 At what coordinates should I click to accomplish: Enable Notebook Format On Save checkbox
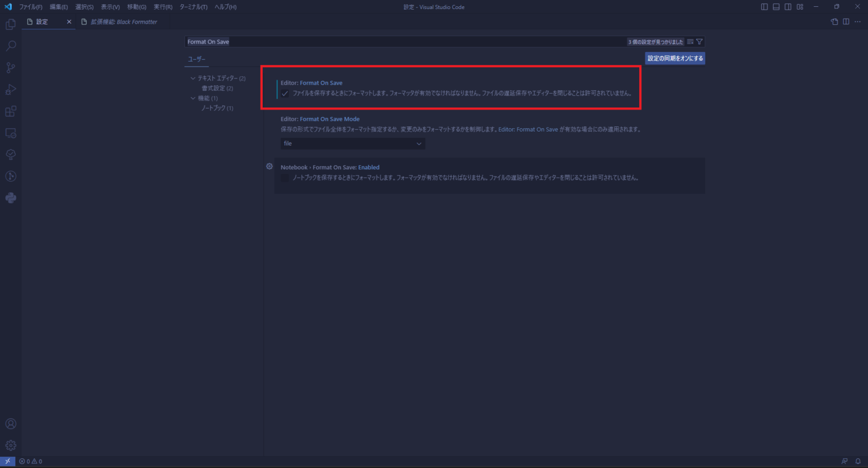[x=285, y=178]
